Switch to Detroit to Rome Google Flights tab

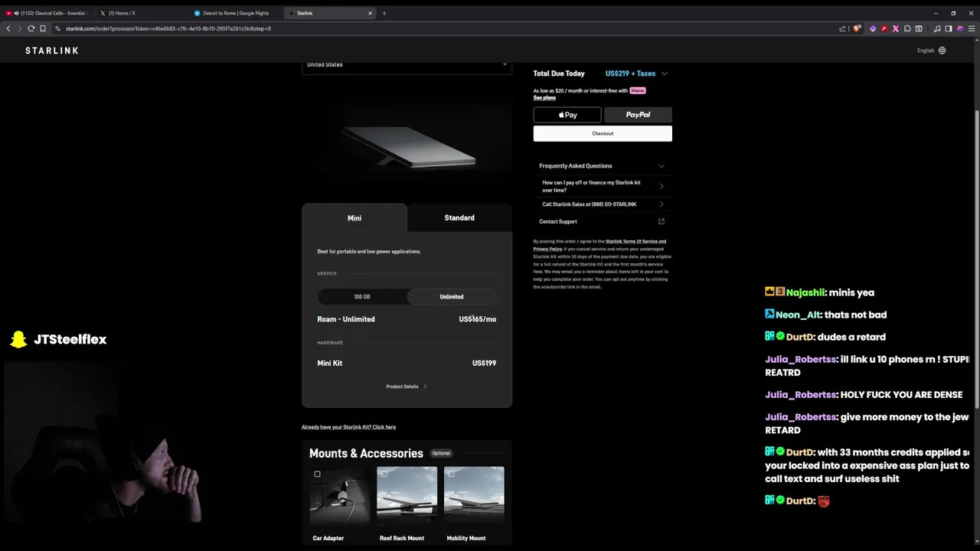235,13
